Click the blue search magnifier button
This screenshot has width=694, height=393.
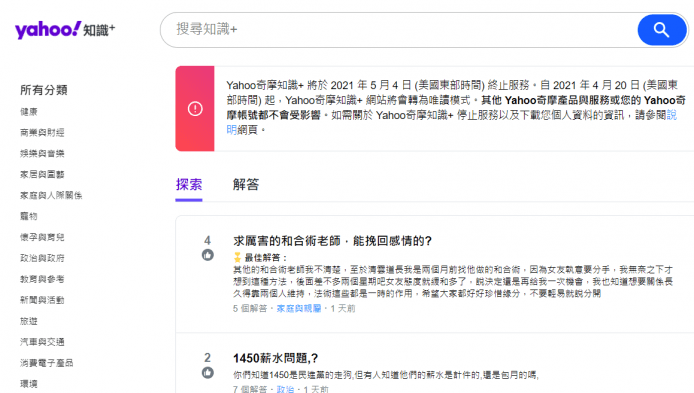point(662,30)
